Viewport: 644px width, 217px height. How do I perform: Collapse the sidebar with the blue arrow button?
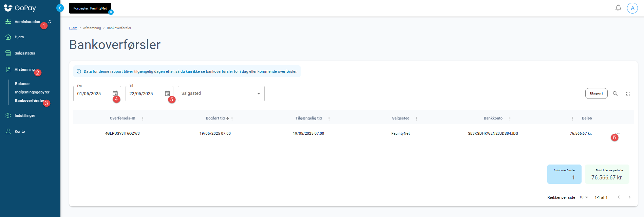click(60, 8)
